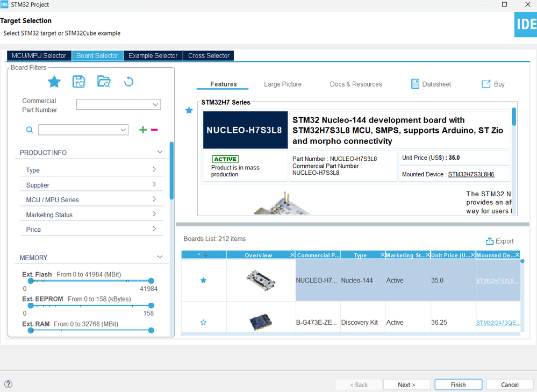Screen dimensions: 537x392
Task: Unfavorite the NUCLEO-H7S3L8 row star
Action: point(203,280)
